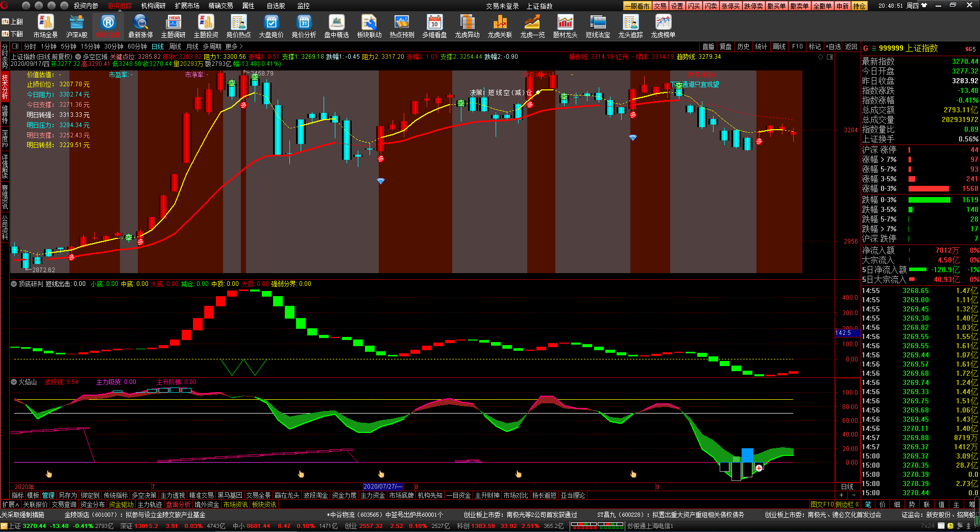The height and width of the screenshot is (532, 980).
Task: Open the 图文F10 side panel option
Action: pyautogui.click(x=822, y=504)
